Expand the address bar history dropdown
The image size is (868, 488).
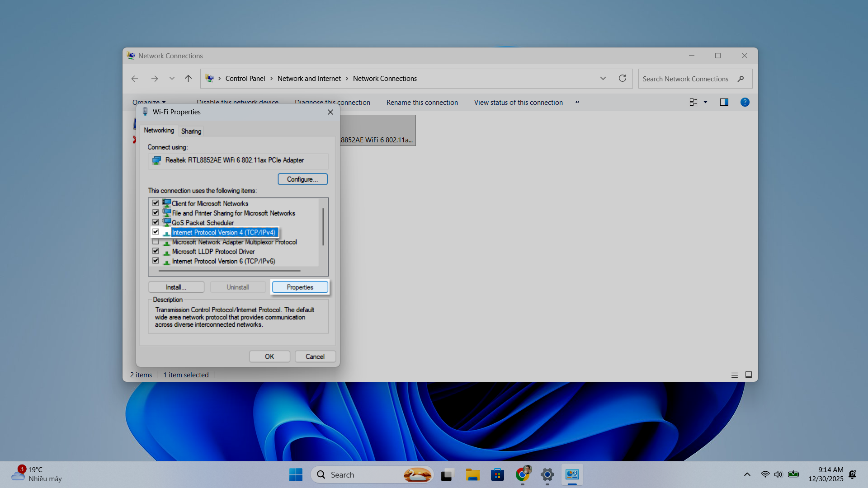click(x=603, y=78)
